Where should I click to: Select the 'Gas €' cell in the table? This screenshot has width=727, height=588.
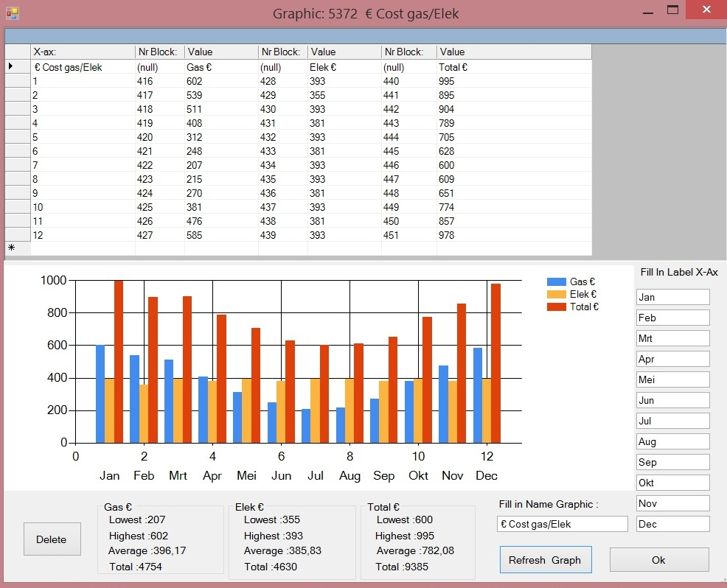[222, 67]
